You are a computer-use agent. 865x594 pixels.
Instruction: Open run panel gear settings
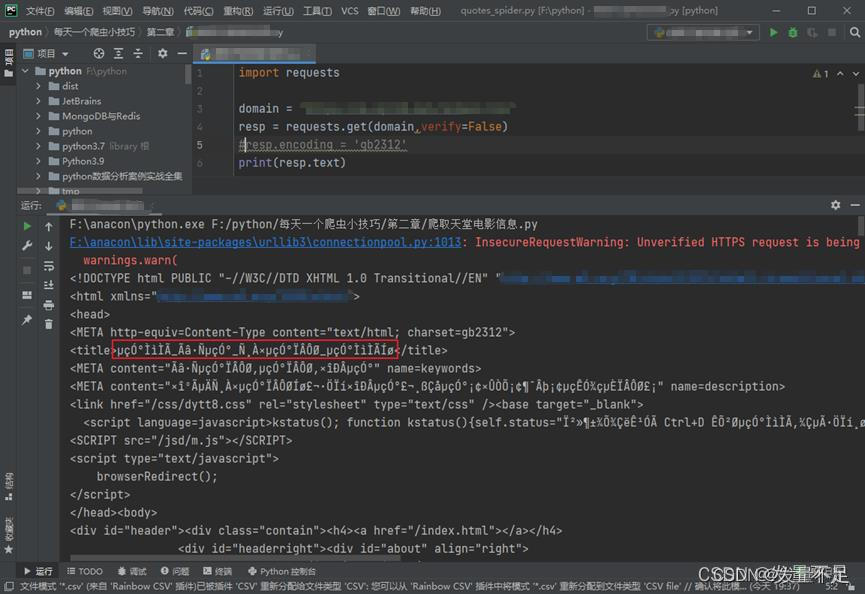coord(835,205)
